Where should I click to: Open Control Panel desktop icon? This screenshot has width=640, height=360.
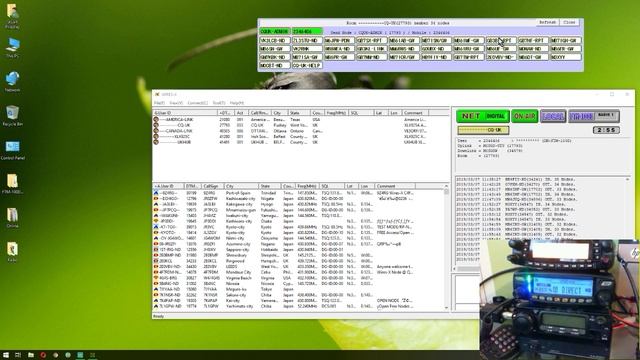(12, 150)
